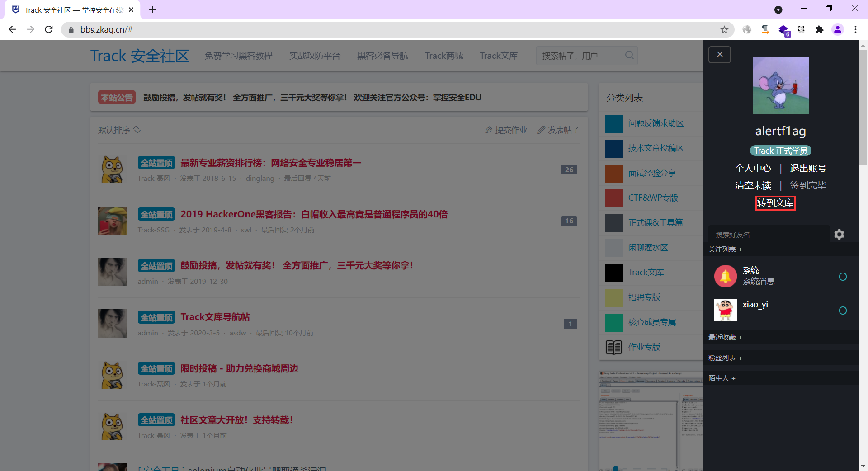
Task: Open 正式课&工具篇 category
Action: [x=656, y=223]
